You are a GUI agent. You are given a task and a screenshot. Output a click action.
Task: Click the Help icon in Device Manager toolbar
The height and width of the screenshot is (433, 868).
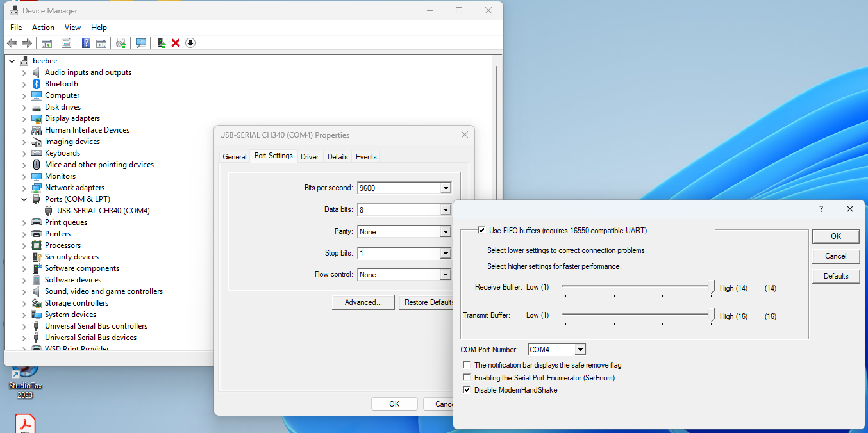tap(86, 43)
